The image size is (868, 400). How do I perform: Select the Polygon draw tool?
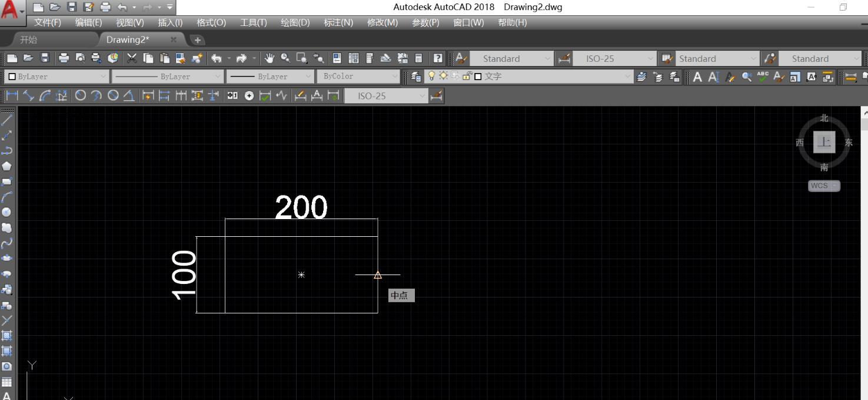(7, 166)
